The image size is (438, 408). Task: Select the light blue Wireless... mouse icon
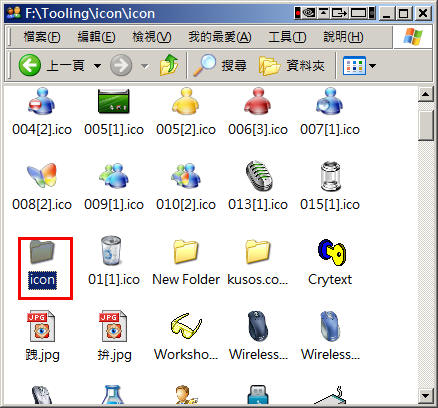point(330,326)
